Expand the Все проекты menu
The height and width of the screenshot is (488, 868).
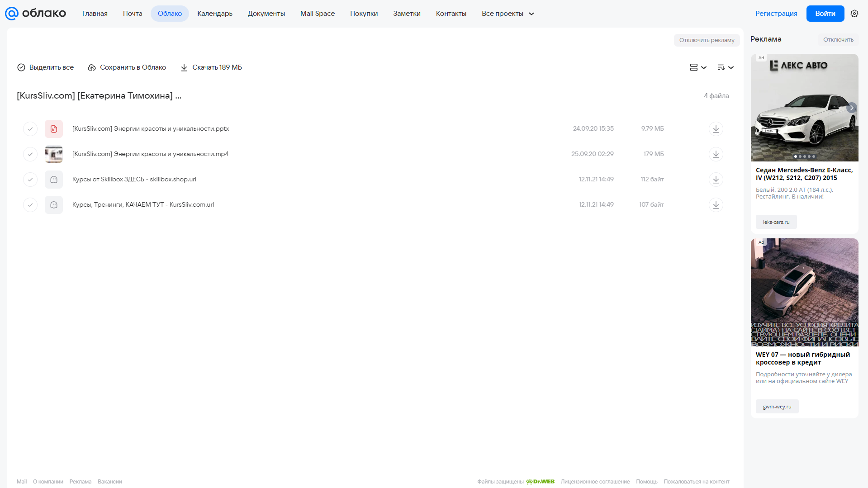pos(508,14)
